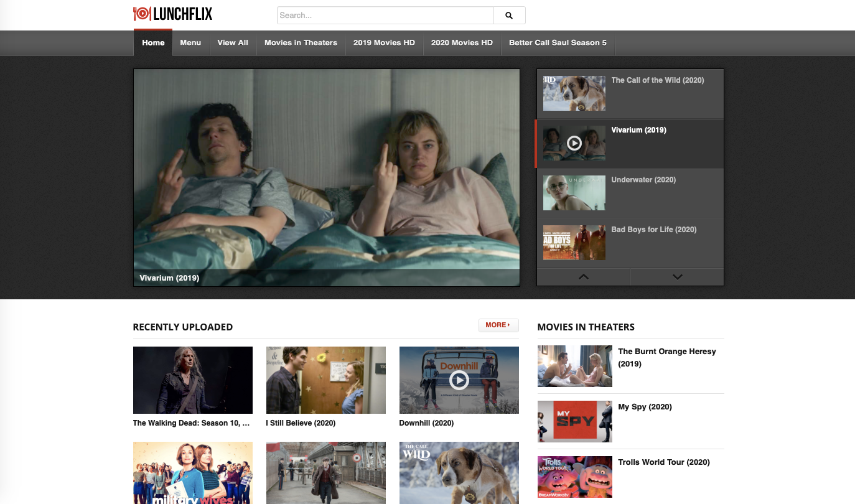The image size is (855, 504).
Task: Select Underwater (2020) title
Action: coord(643,180)
